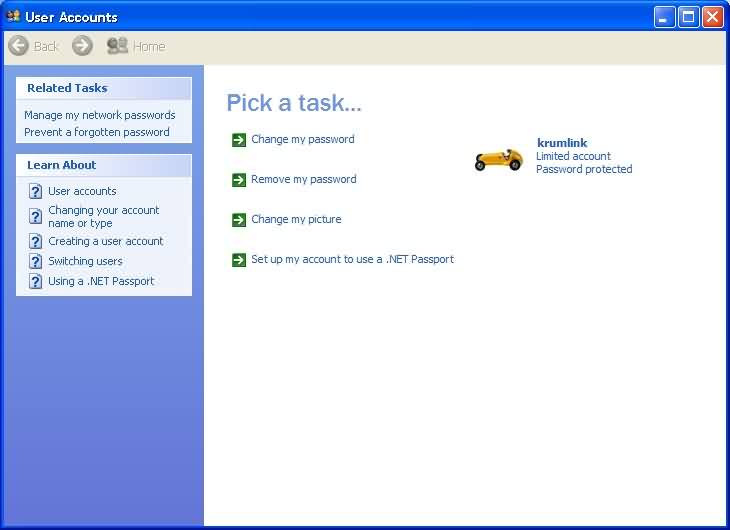Click the yellow race car account picture

499,160
